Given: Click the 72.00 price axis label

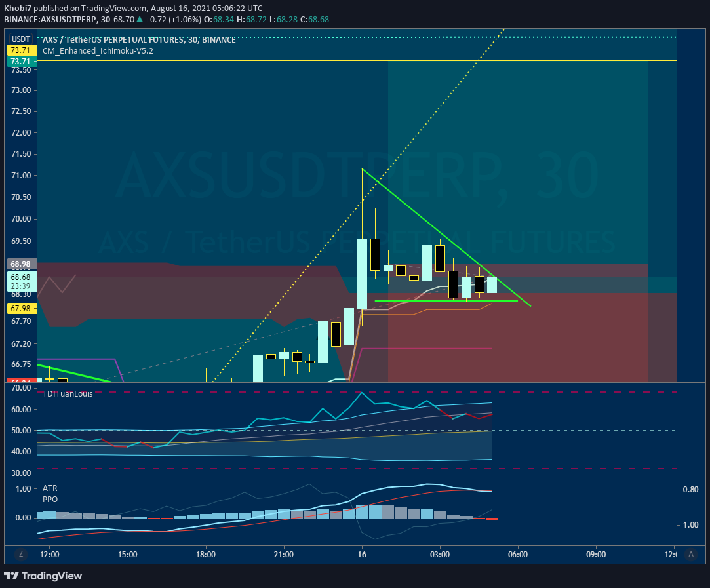Looking at the screenshot, I should pos(21,132).
